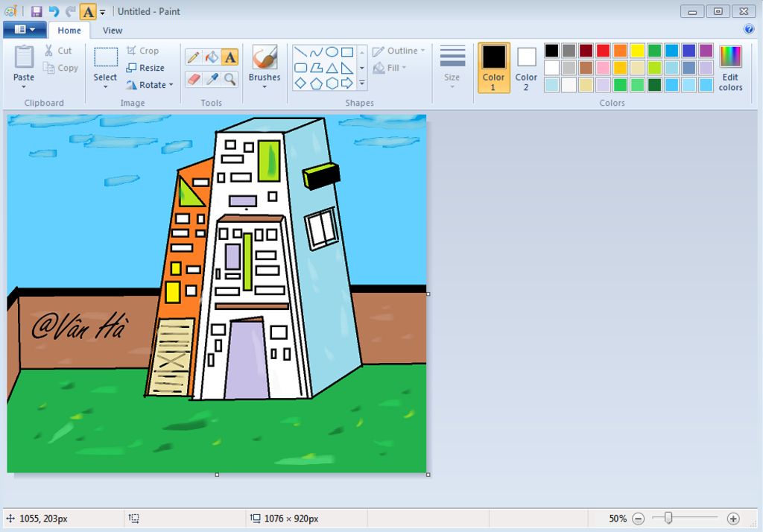
Task: Choose the Rectangle shape
Action: [347, 52]
